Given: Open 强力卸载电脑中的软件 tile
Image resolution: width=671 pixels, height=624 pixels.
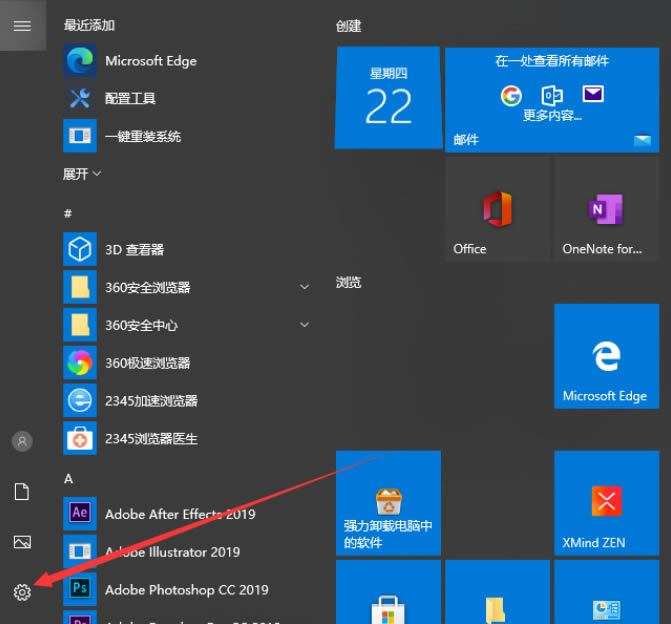Looking at the screenshot, I should (388, 503).
